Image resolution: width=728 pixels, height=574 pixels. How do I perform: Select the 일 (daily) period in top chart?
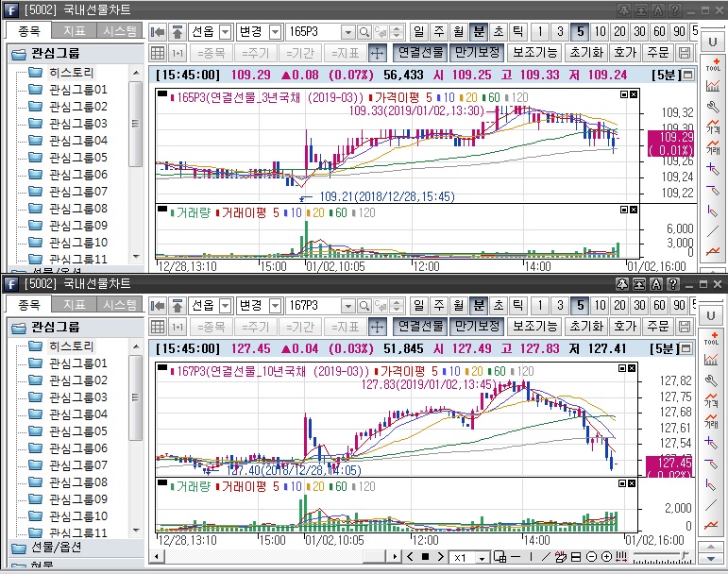tap(419, 31)
